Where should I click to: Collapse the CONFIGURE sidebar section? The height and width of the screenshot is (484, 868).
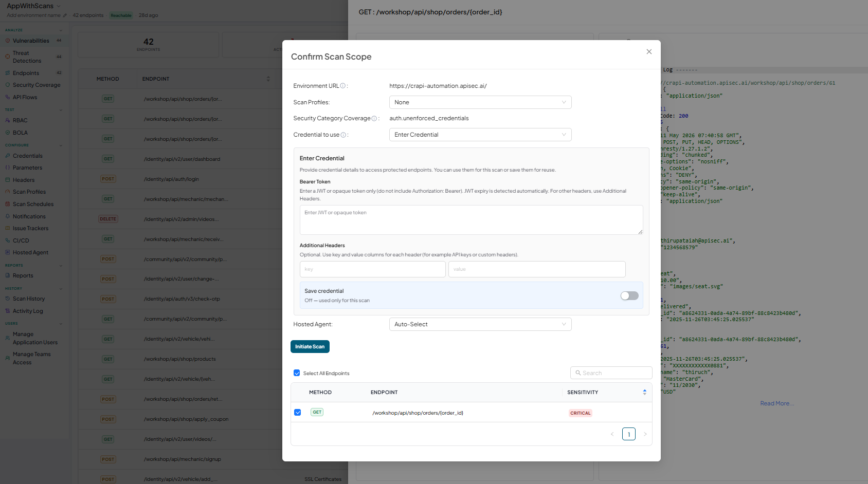[61, 145]
